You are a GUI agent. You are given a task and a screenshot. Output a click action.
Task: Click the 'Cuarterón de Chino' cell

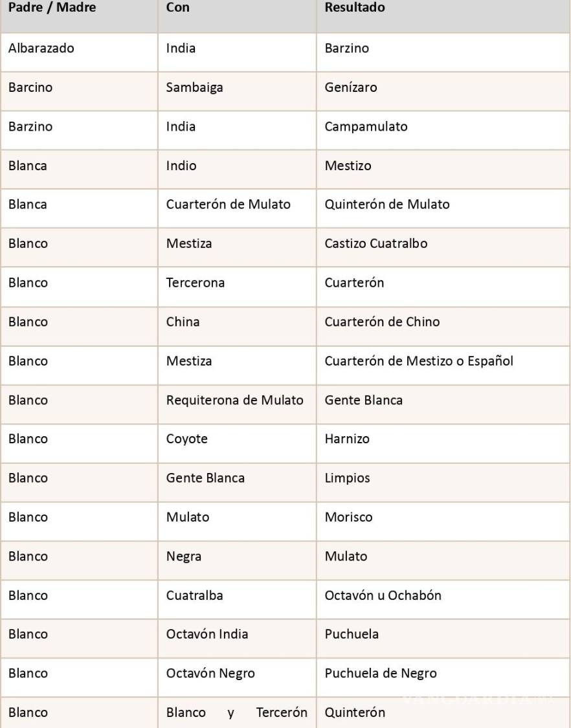(x=382, y=322)
